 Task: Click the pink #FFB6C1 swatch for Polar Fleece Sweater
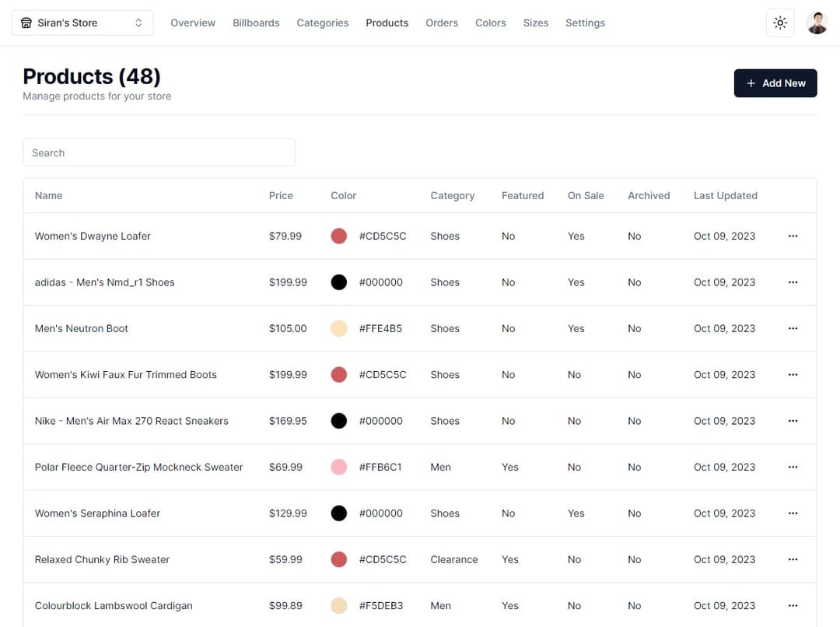(x=338, y=468)
